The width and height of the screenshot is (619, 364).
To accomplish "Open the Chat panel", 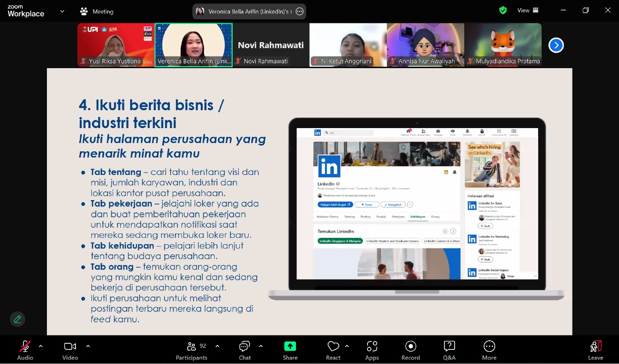I will tap(245, 350).
